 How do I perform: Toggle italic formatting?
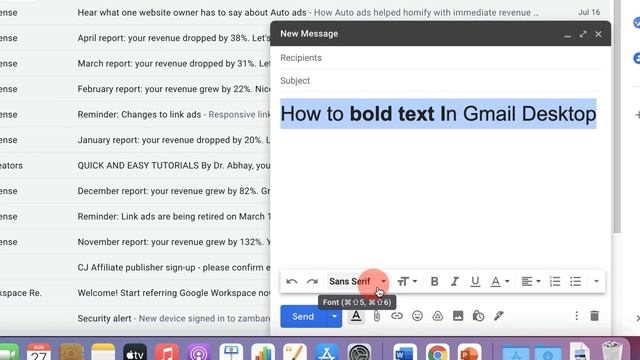pos(454,282)
